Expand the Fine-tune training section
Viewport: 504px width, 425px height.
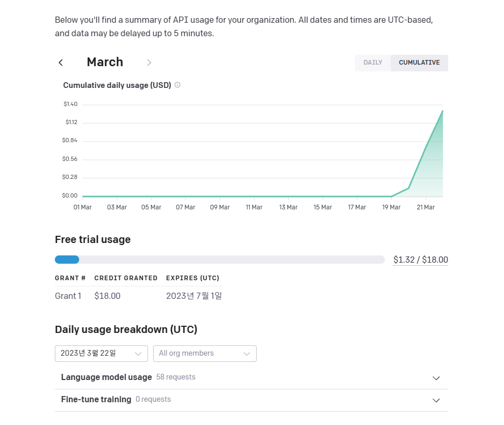(96, 400)
